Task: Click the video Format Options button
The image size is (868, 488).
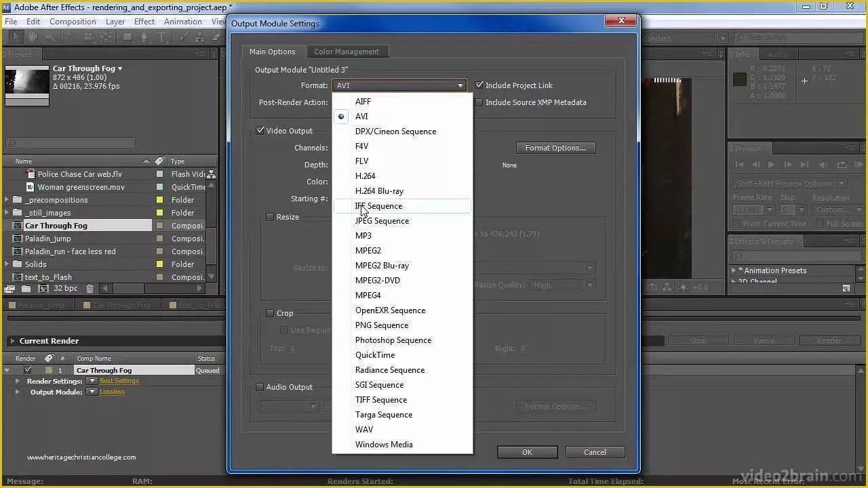Action: pyautogui.click(x=555, y=148)
